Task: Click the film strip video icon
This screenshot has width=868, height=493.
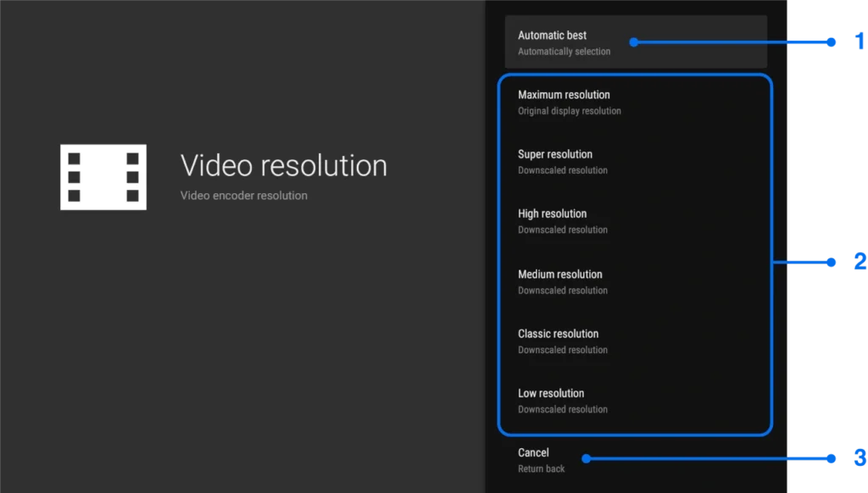Action: [103, 176]
